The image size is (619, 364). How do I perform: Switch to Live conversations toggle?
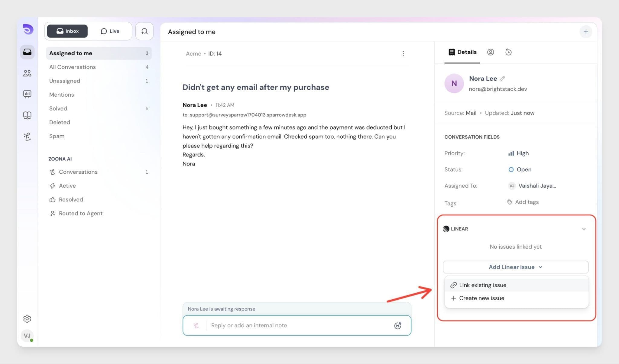click(x=110, y=31)
